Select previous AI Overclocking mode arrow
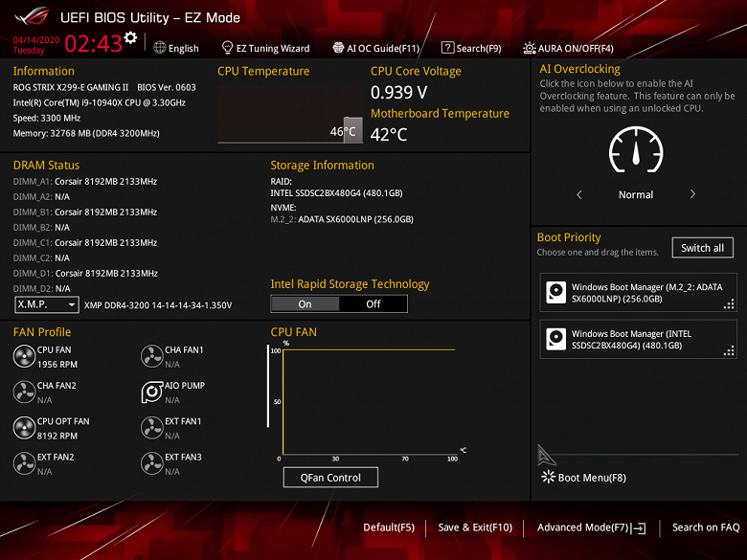The width and height of the screenshot is (747, 560). pos(579,194)
